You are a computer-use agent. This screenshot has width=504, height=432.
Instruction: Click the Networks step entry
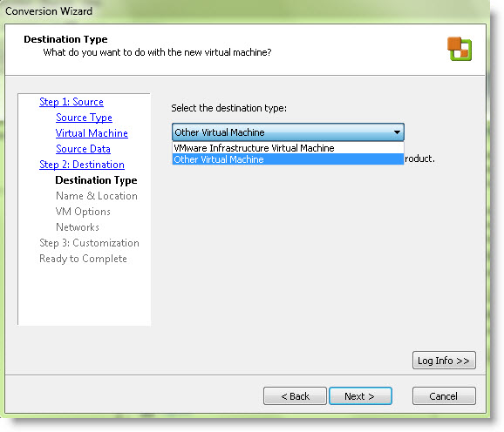click(77, 227)
